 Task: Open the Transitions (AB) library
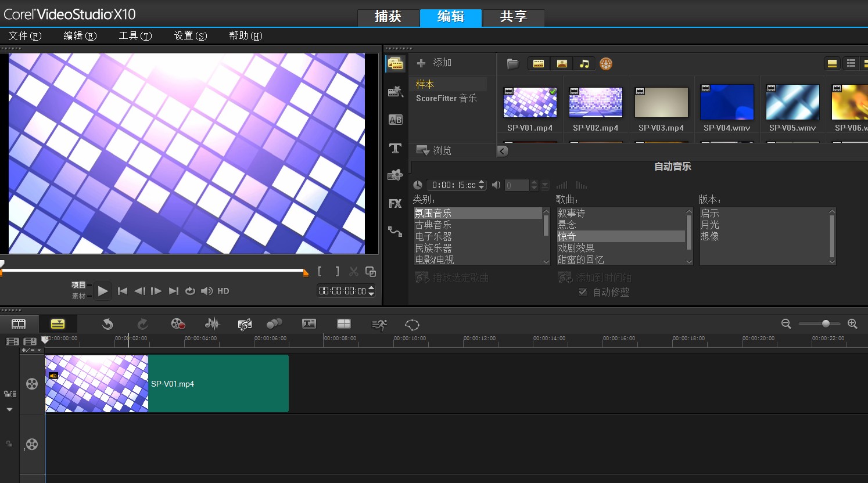coord(396,120)
